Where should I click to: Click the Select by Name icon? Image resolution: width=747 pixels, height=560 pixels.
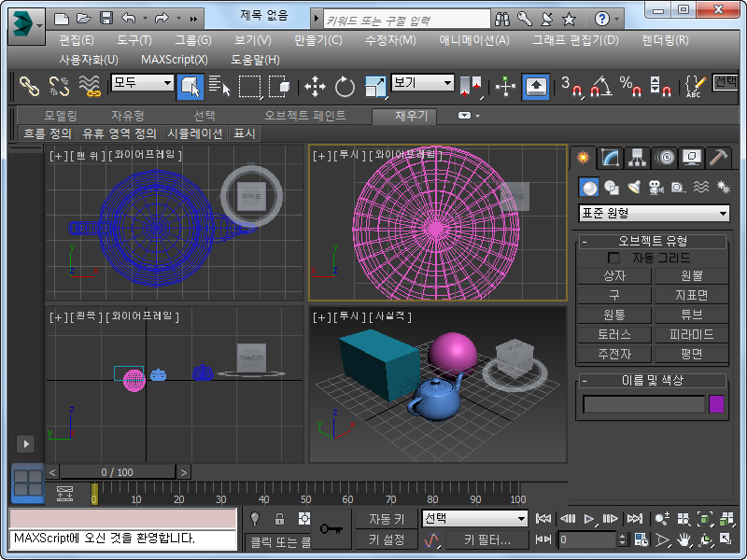pyautogui.click(x=219, y=87)
